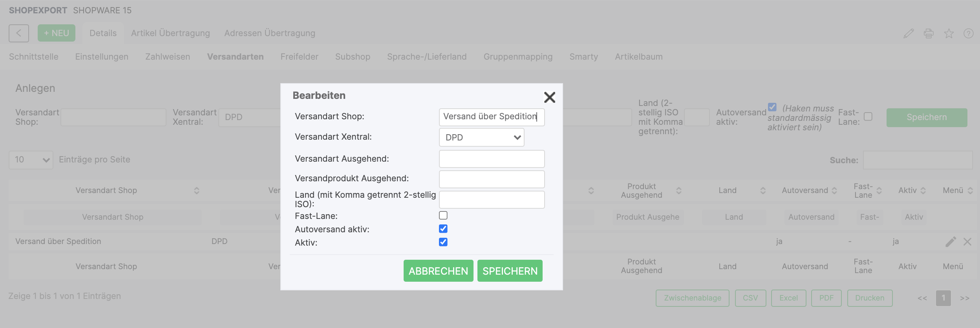This screenshot has width=980, height=328.
Task: Open the entries per page dropdown
Action: [x=31, y=160]
